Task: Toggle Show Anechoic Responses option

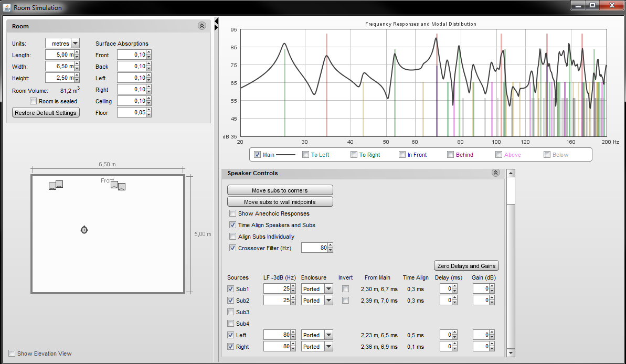Action: (232, 213)
